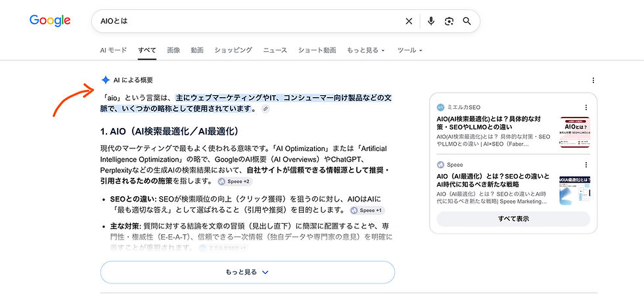Open the AI overview three-dot options menu
The height and width of the screenshot is (298, 644).
point(593,81)
